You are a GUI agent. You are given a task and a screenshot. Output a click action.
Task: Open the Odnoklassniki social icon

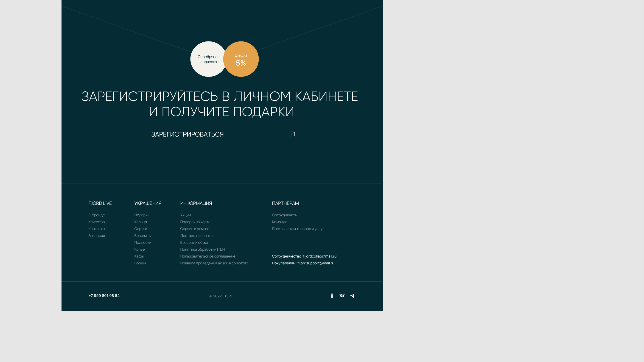click(332, 296)
